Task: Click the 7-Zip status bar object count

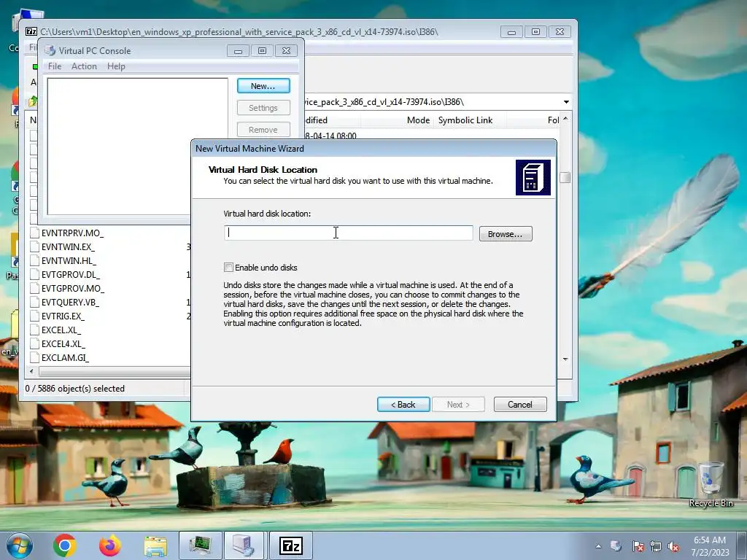Action: pos(75,389)
